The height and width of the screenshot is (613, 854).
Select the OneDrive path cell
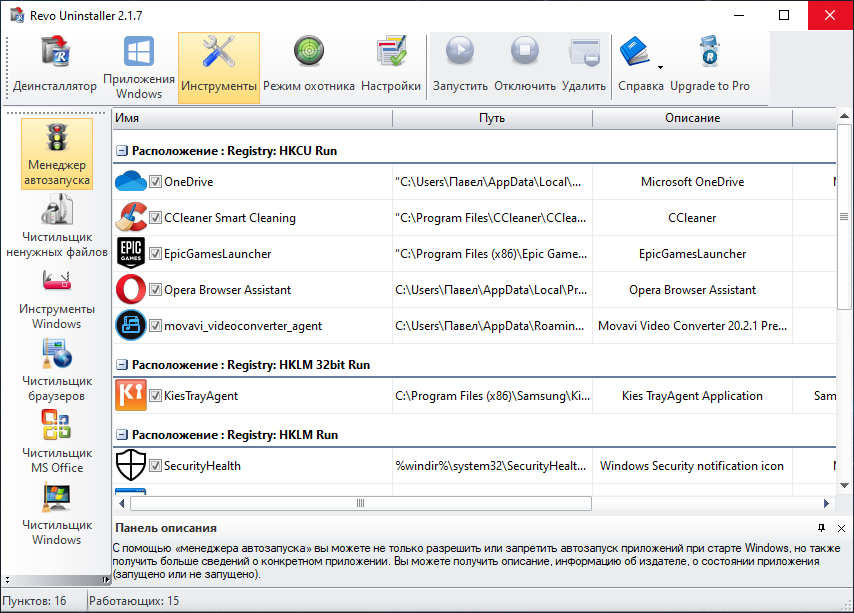tap(492, 181)
